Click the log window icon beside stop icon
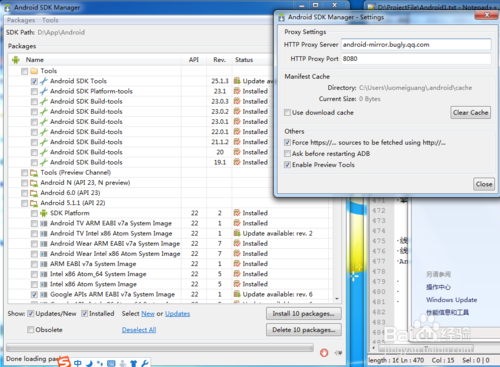The height and width of the screenshot is (367, 500). (x=338, y=353)
